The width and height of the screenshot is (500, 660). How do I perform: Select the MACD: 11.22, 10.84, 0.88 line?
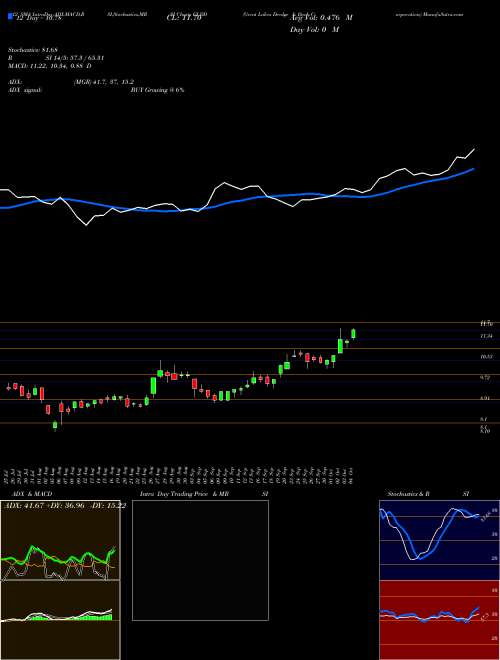50,66
